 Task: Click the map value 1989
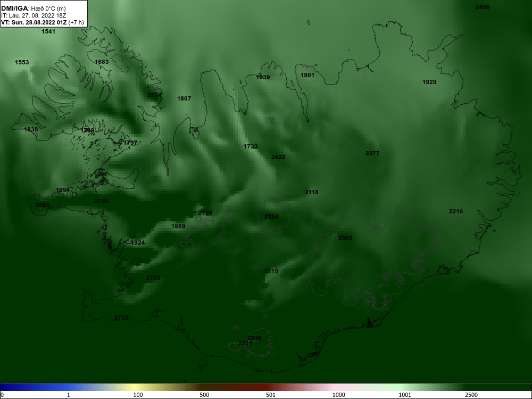pyautogui.click(x=178, y=226)
